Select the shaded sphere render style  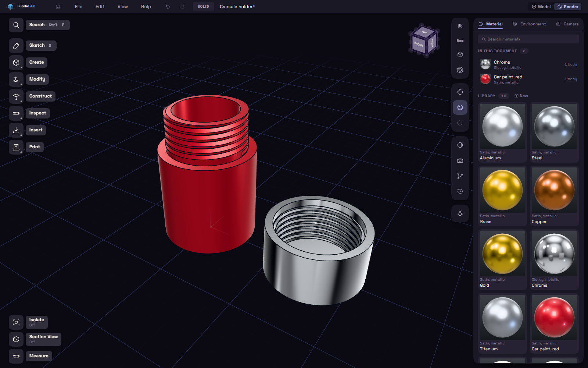(460, 107)
